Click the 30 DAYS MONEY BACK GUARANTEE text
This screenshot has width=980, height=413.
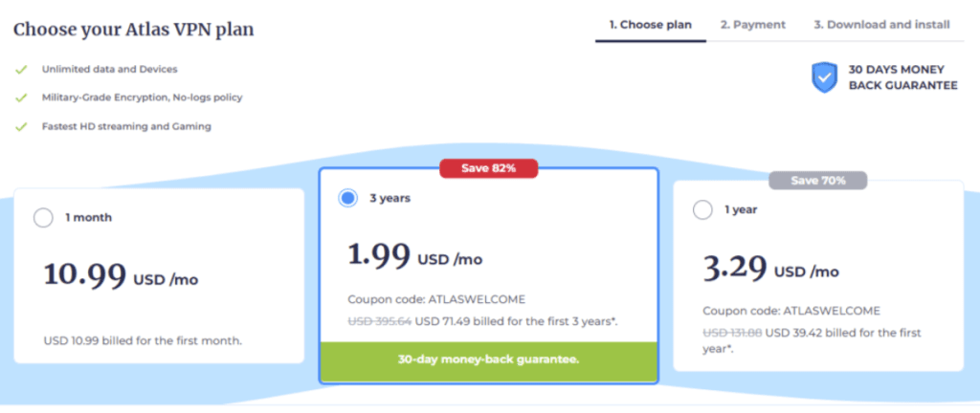click(902, 77)
